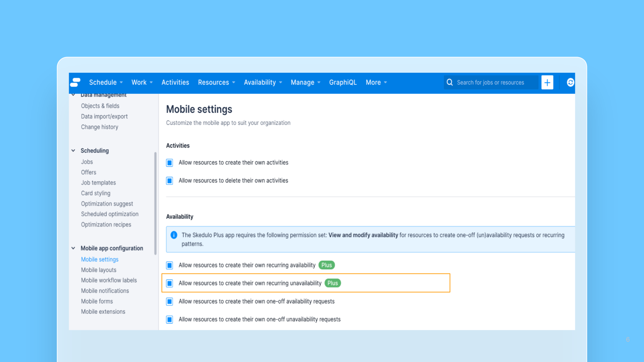Open the Work dropdown menu
Image resolution: width=644 pixels, height=362 pixels.
[x=142, y=82]
